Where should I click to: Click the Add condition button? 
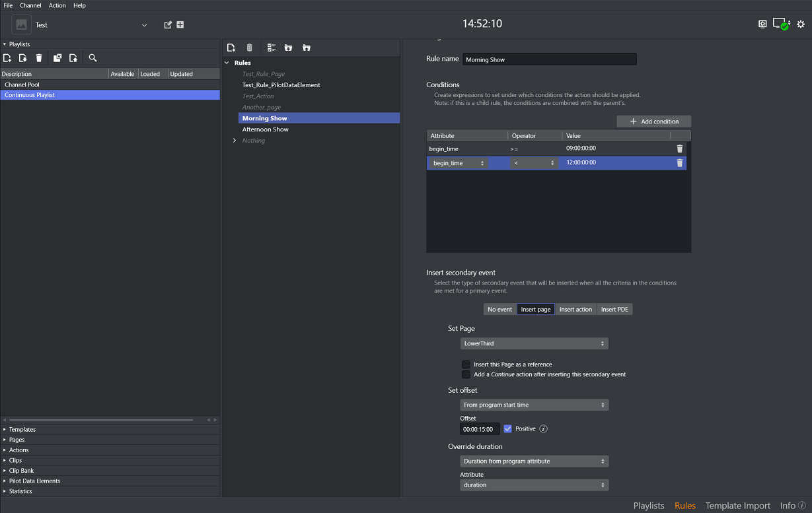click(x=653, y=121)
